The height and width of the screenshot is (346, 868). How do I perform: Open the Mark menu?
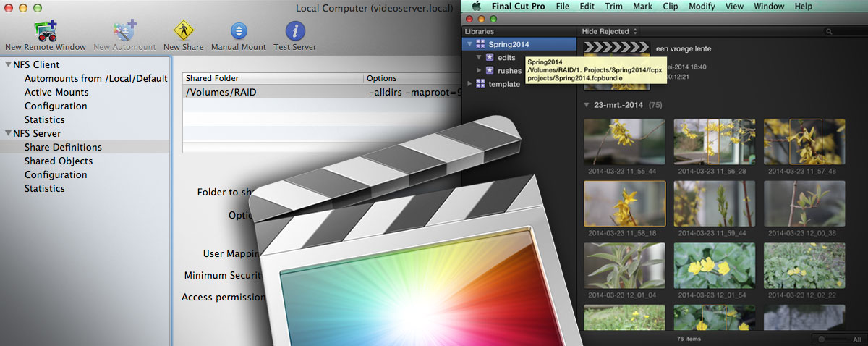point(642,7)
